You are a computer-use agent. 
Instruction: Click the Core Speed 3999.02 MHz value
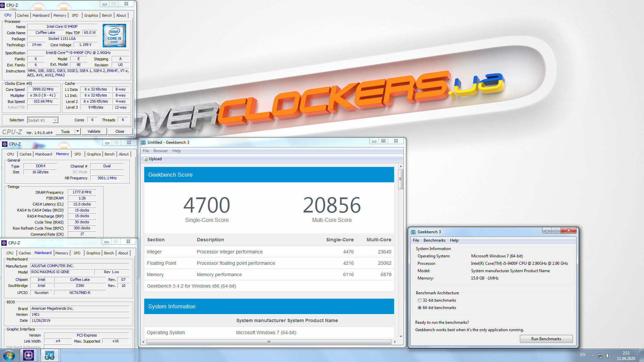pos(43,89)
